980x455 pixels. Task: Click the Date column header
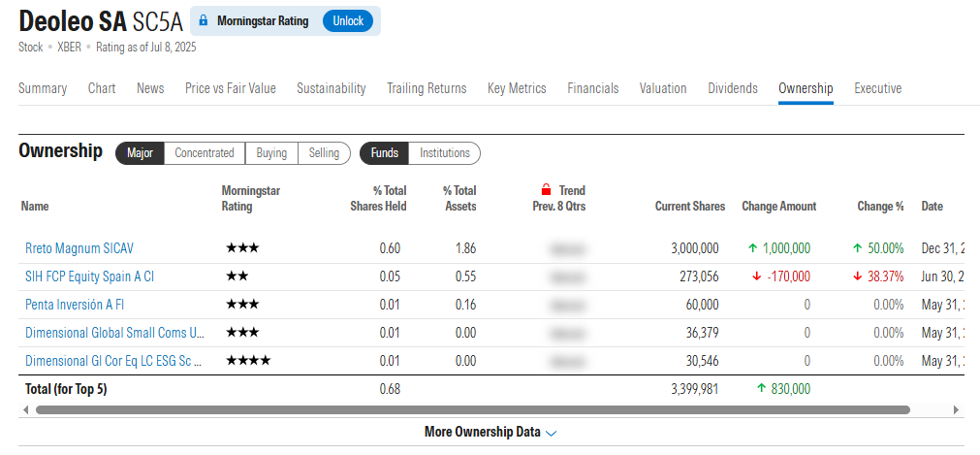point(932,206)
